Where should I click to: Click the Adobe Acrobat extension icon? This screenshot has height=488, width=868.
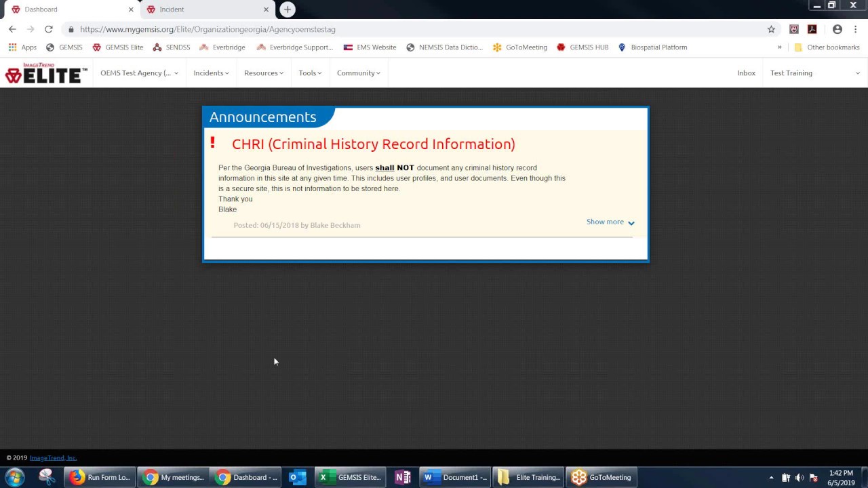coord(812,29)
